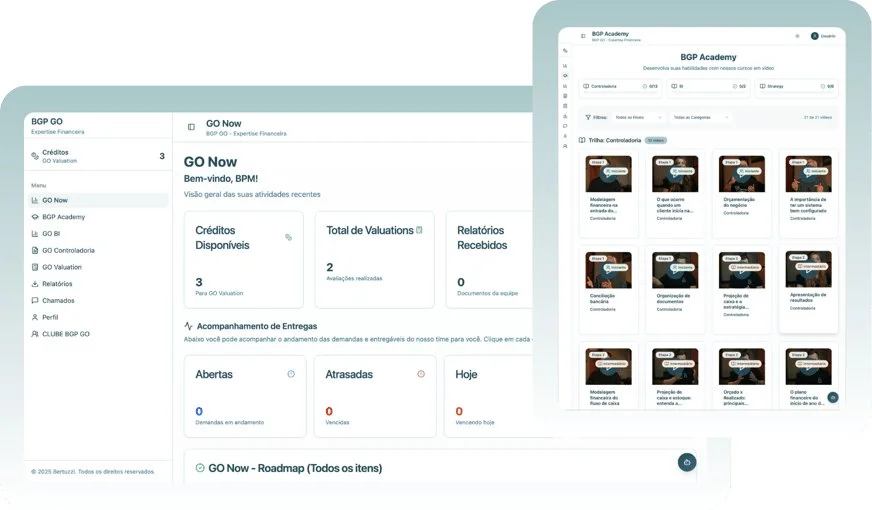The height and width of the screenshot is (510, 872).
Task: Select the BI track progress card
Action: click(x=708, y=87)
